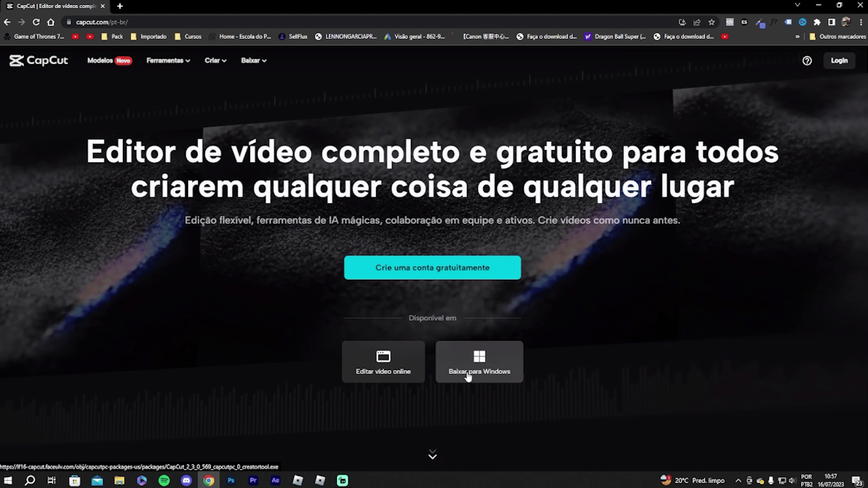Bookmark this page with the star icon
868x488 pixels.
[712, 22]
